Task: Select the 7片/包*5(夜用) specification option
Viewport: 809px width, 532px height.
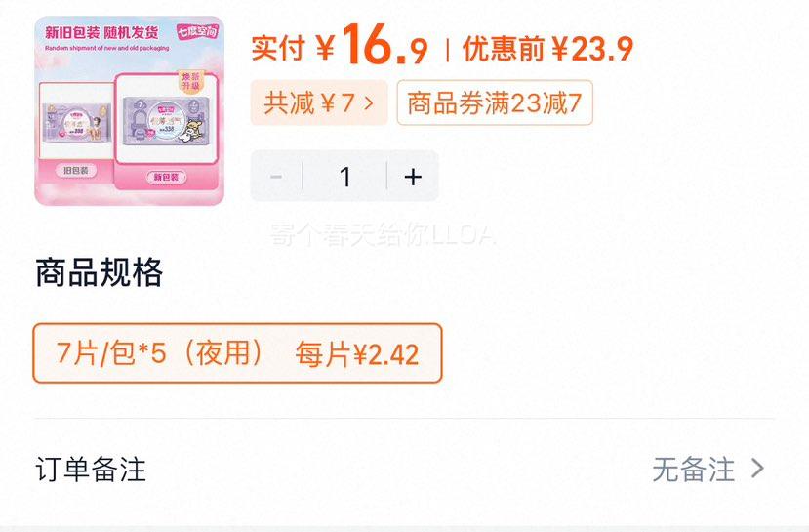Action: [237, 353]
